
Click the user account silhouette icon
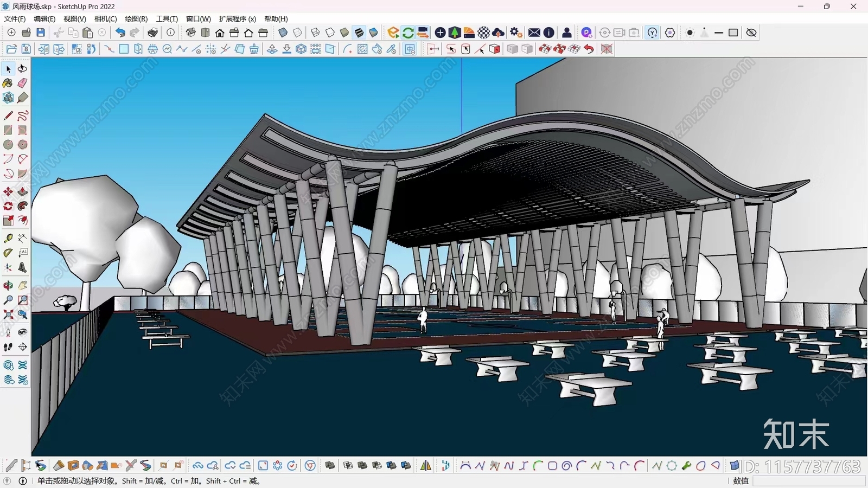tap(567, 33)
